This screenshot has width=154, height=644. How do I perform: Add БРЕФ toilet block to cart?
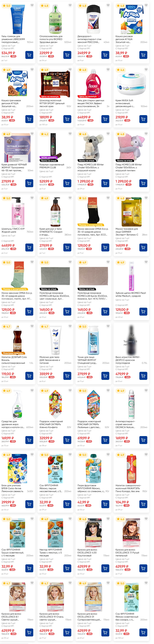[x=29, y=504]
